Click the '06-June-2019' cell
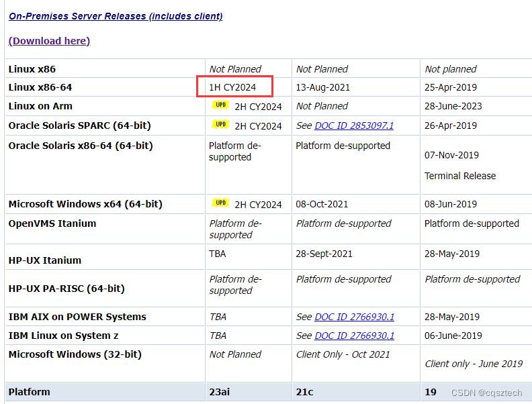Screen dimensions: 532x404 coord(453,336)
